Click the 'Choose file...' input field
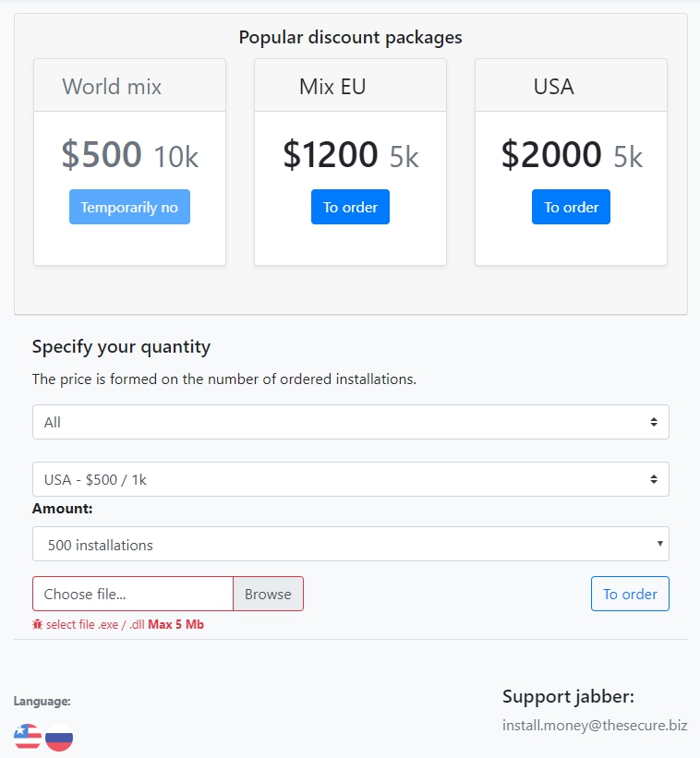Viewport: 700px width, 758px height. coord(133,594)
